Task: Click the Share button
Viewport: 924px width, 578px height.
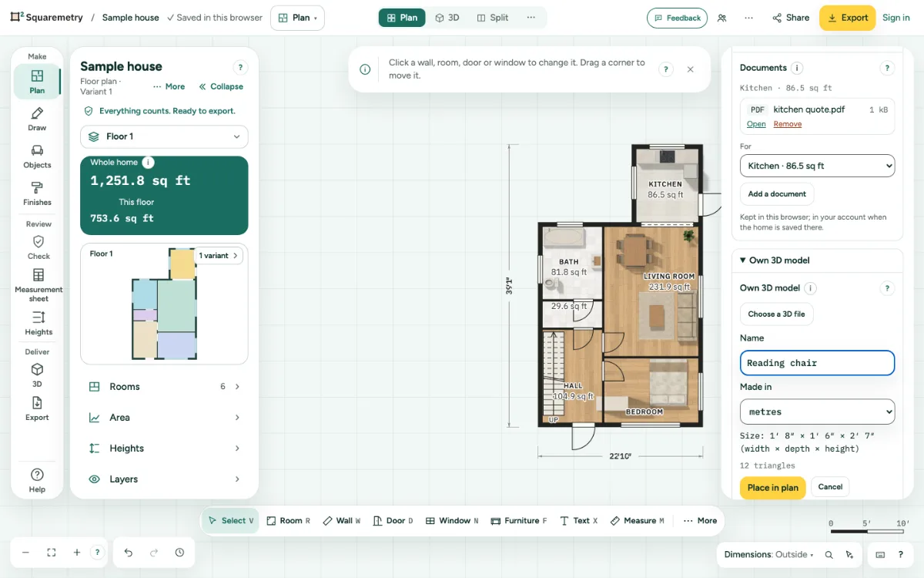Action: point(790,18)
